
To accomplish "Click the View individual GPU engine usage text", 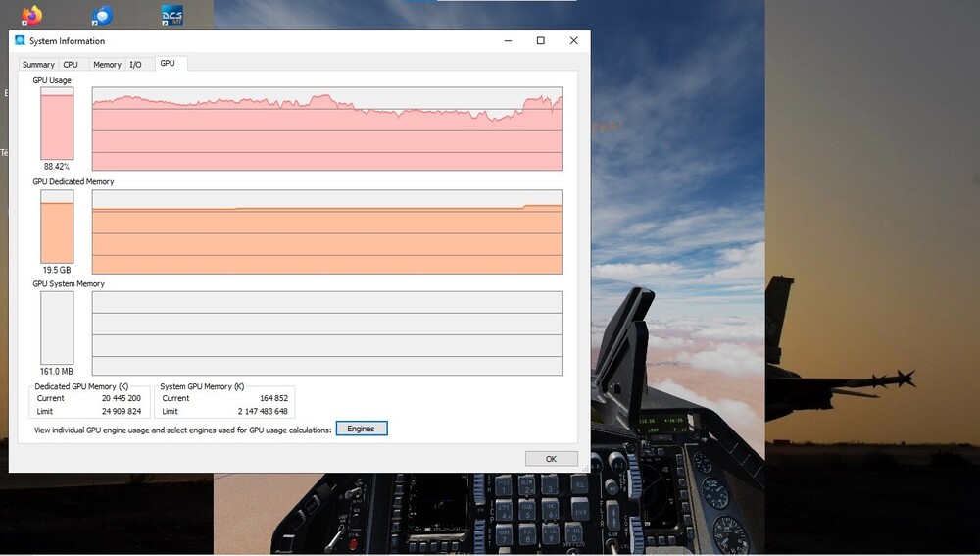I will (x=182, y=430).
